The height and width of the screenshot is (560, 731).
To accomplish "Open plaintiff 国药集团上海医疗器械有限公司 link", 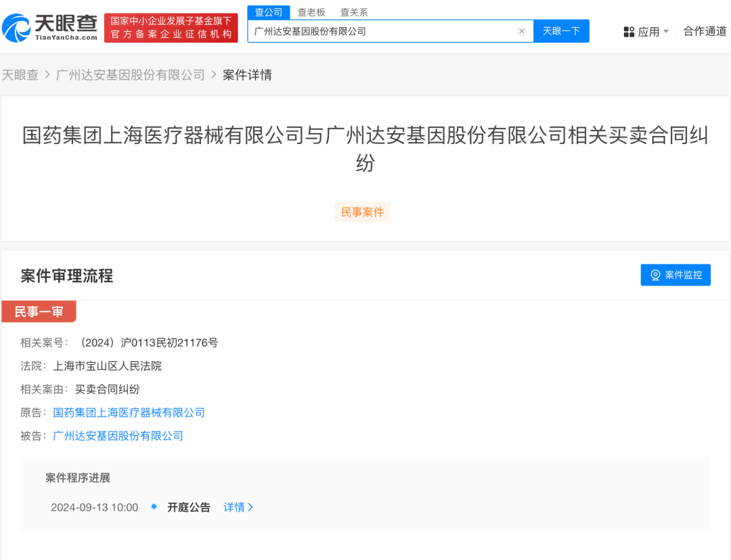I will pyautogui.click(x=129, y=413).
